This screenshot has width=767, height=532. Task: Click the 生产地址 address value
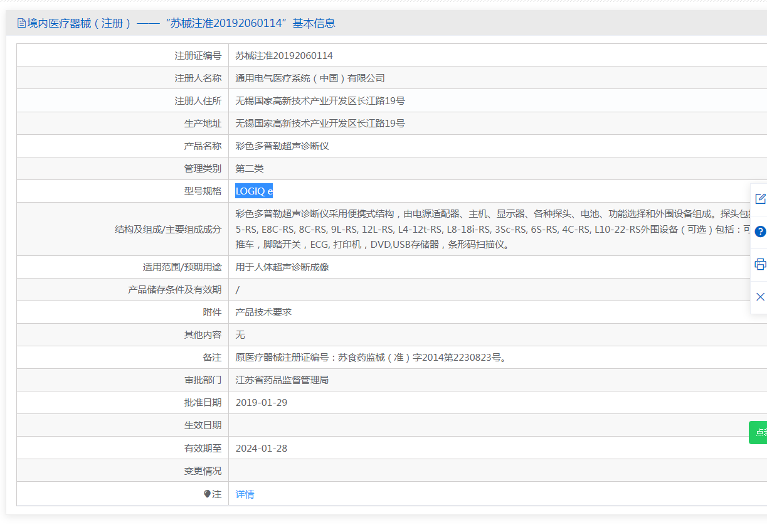pos(320,123)
